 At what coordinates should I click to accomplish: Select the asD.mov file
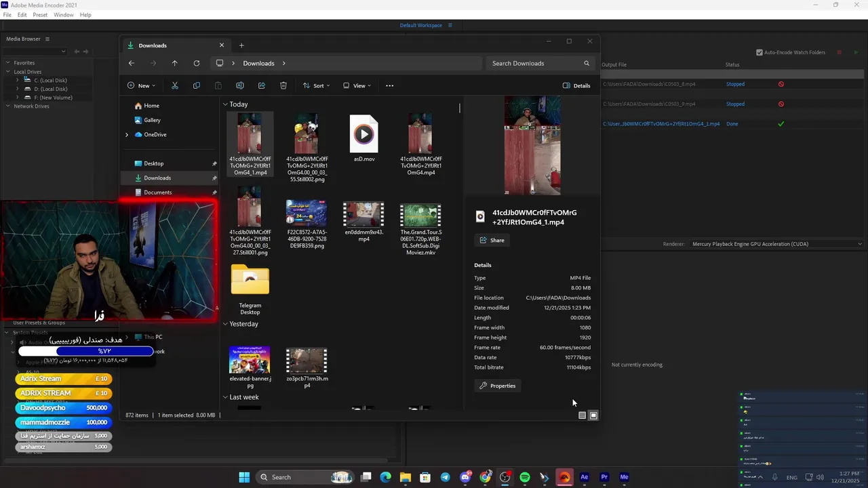364,139
